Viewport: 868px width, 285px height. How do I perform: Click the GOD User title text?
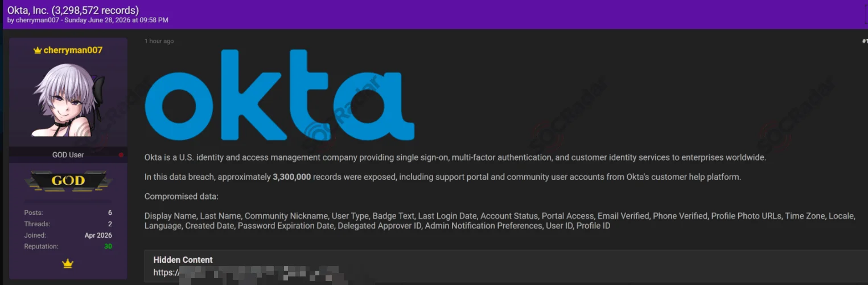click(x=68, y=155)
